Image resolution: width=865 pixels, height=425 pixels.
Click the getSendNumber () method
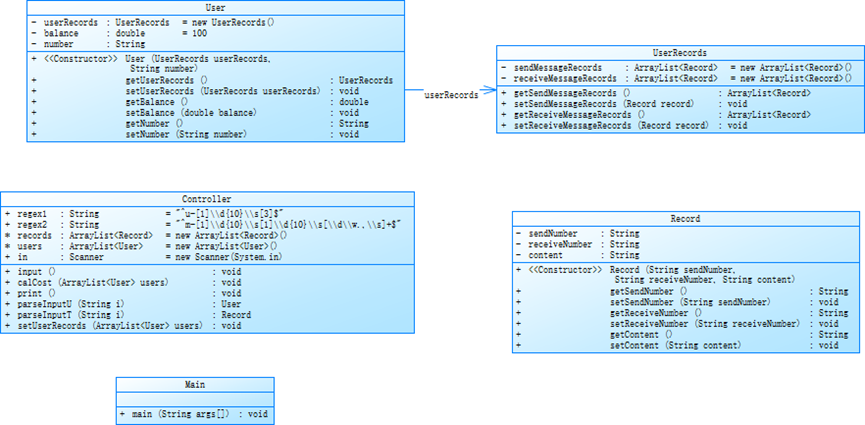pyautogui.click(x=682, y=291)
